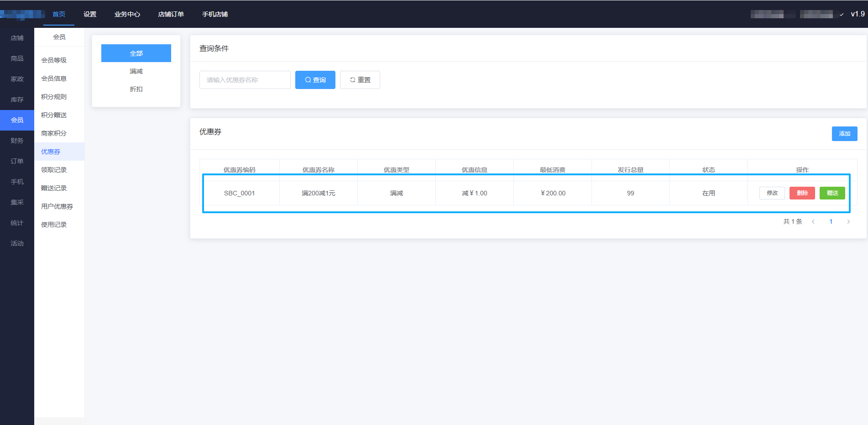
Task: Select the 全部 filter tab
Action: [x=136, y=53]
